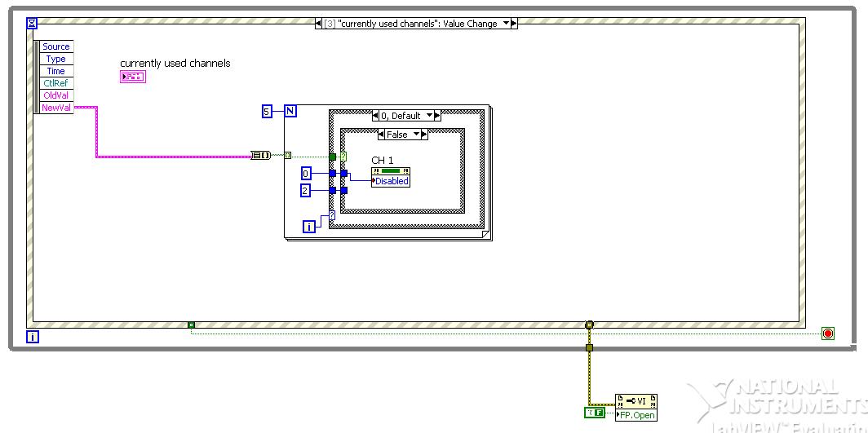Select the CtlRef event data node

(x=56, y=83)
